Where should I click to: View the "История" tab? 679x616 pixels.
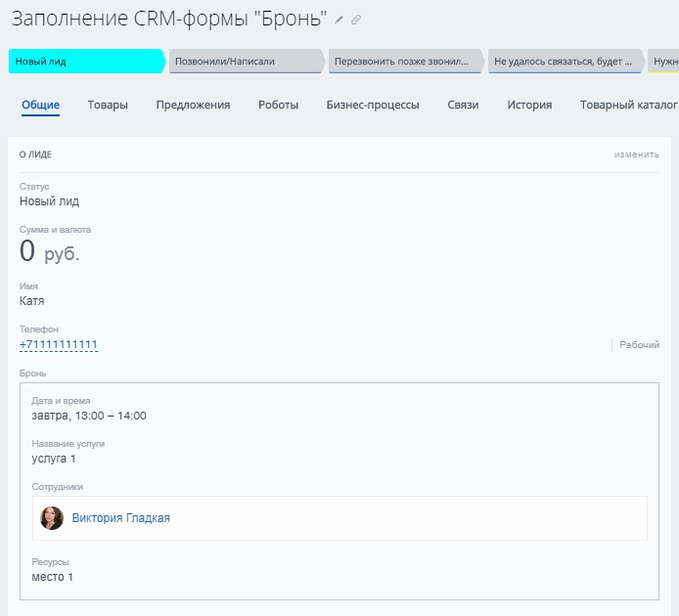tap(529, 105)
